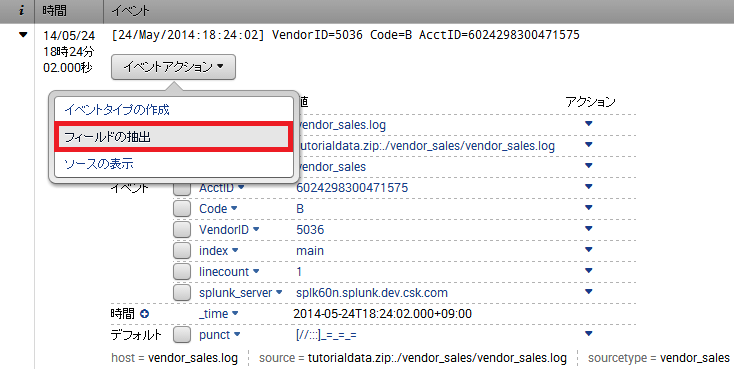The height and width of the screenshot is (369, 734).
Task: Open the action arrow for the VendorID row
Action: [x=588, y=229]
